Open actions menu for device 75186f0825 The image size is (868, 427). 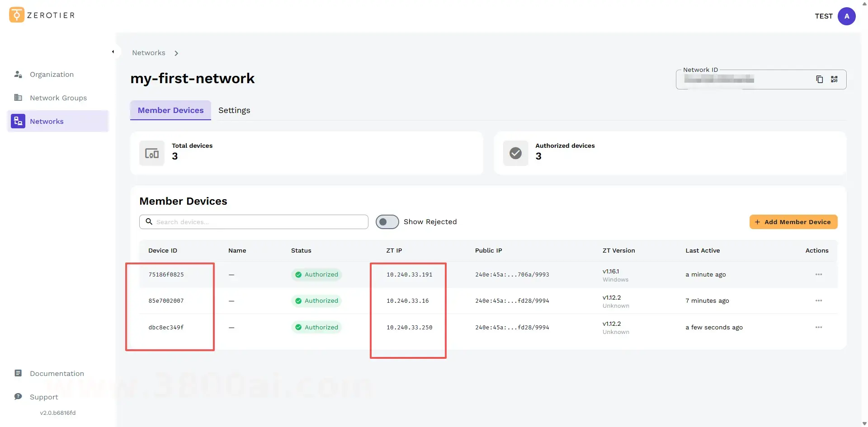(818, 275)
